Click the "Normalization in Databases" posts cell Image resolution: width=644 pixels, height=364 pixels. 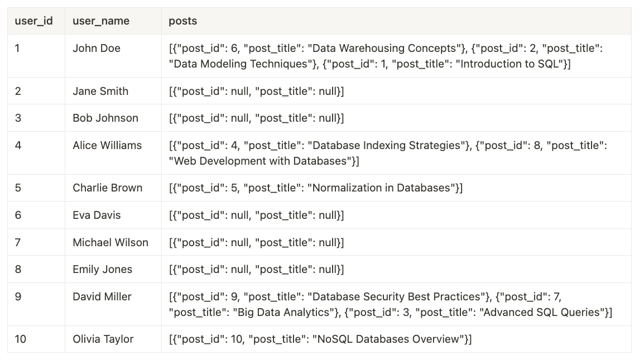(x=316, y=188)
